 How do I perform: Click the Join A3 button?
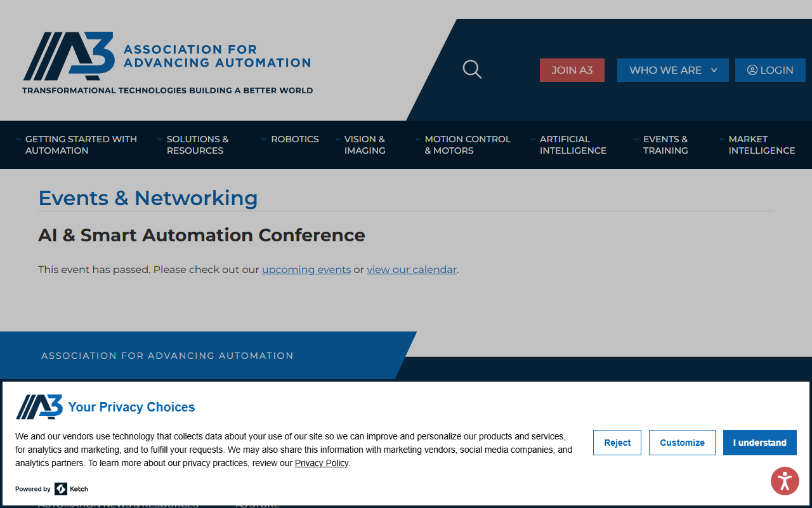[x=572, y=70]
